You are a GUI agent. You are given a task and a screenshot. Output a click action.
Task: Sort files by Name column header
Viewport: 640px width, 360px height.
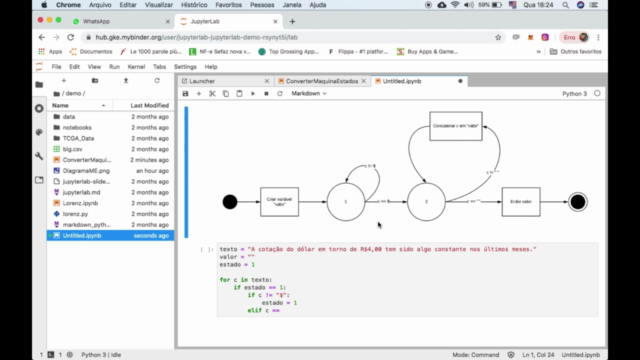point(79,105)
